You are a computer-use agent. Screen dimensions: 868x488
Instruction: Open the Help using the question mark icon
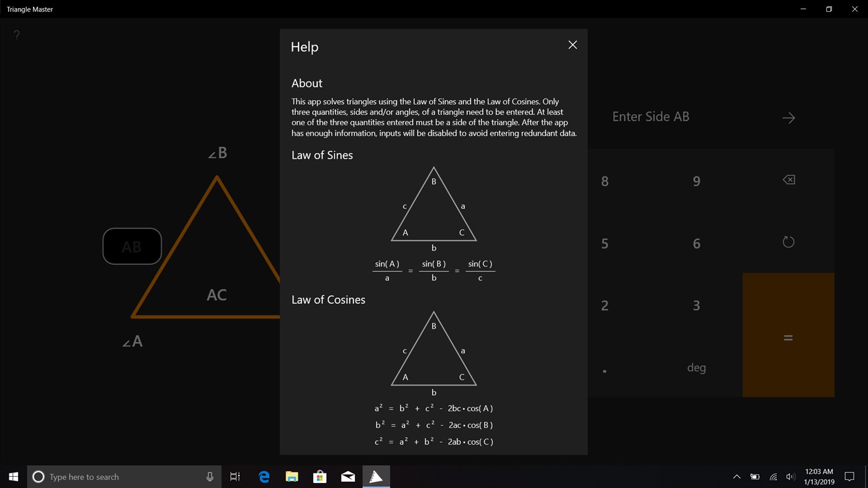16,35
